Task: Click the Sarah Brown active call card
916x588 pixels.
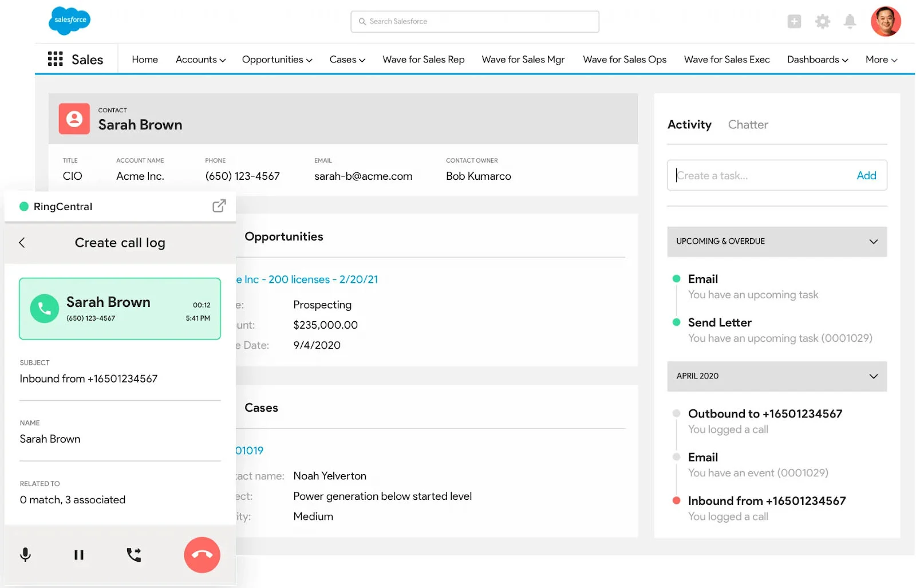Action: pyautogui.click(x=120, y=309)
